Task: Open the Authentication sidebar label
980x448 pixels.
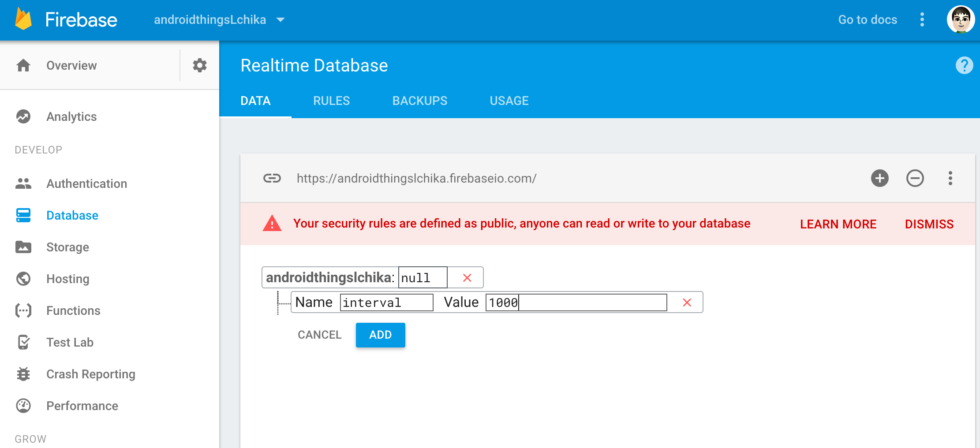Action: coord(87,183)
